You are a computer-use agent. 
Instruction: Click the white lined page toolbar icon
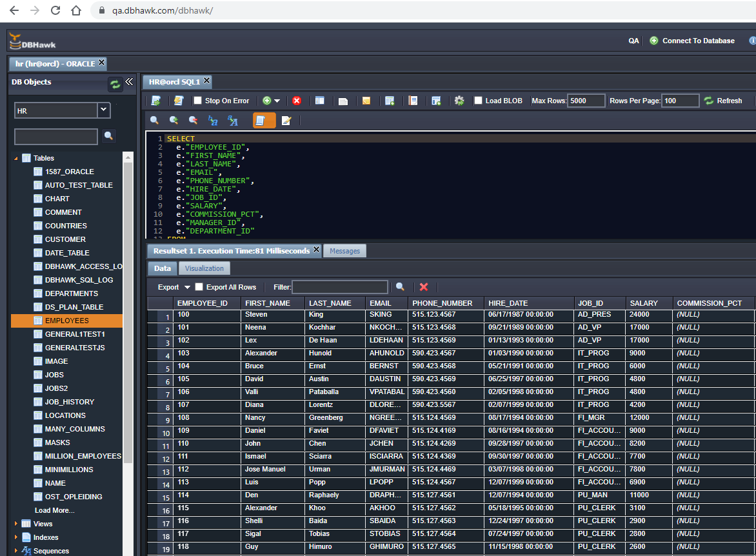coord(343,101)
